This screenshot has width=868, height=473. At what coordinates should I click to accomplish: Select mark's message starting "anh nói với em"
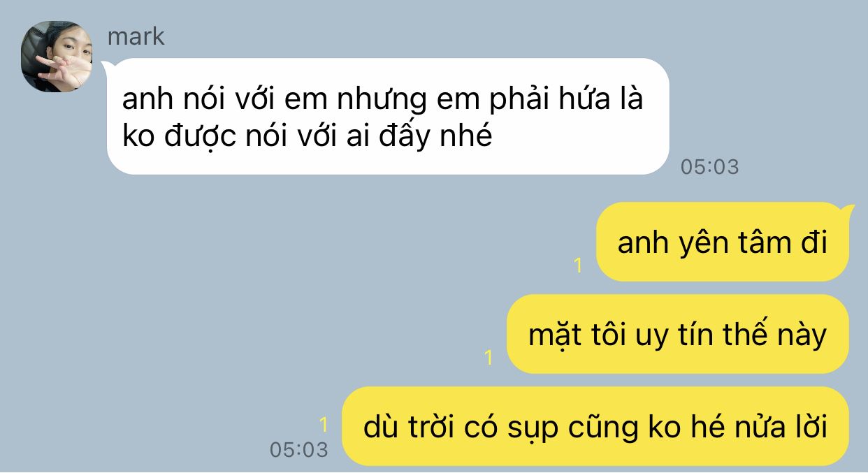[388, 117]
